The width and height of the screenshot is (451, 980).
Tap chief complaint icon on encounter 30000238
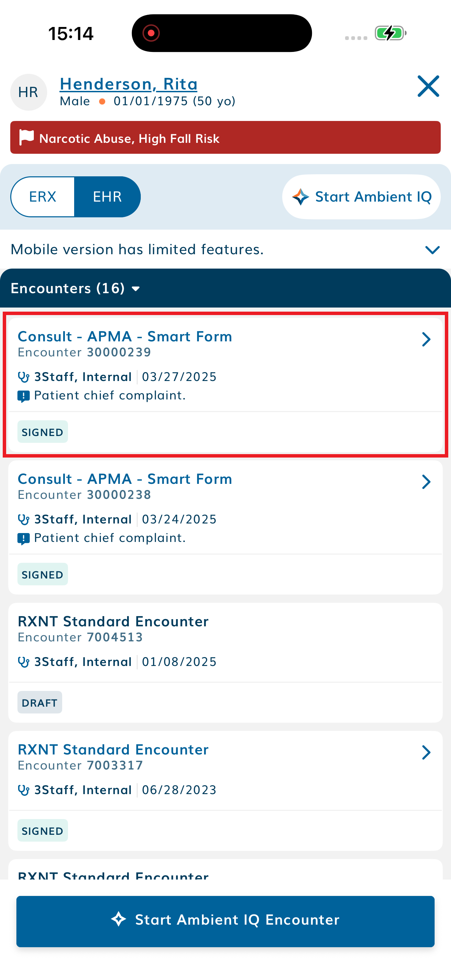[24, 538]
